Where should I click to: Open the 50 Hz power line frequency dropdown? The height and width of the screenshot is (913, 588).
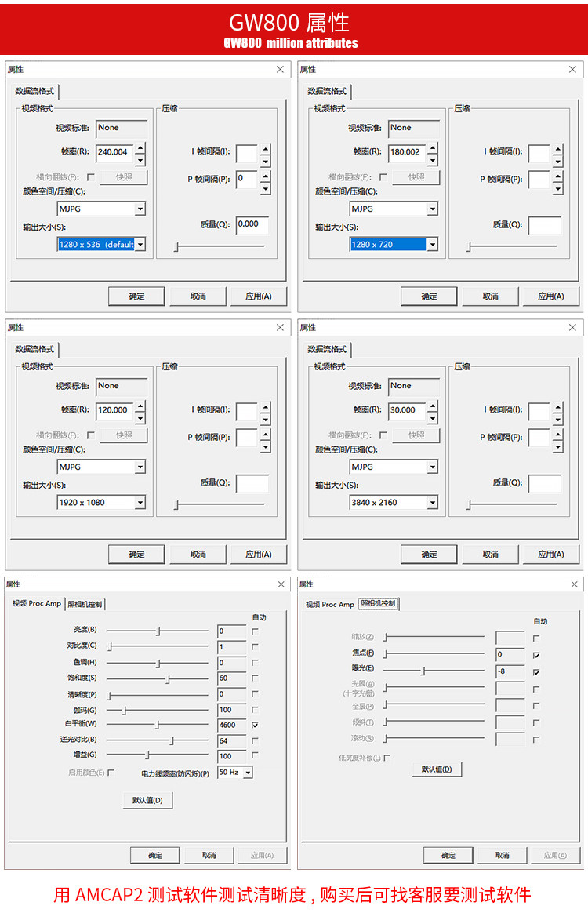click(x=248, y=773)
